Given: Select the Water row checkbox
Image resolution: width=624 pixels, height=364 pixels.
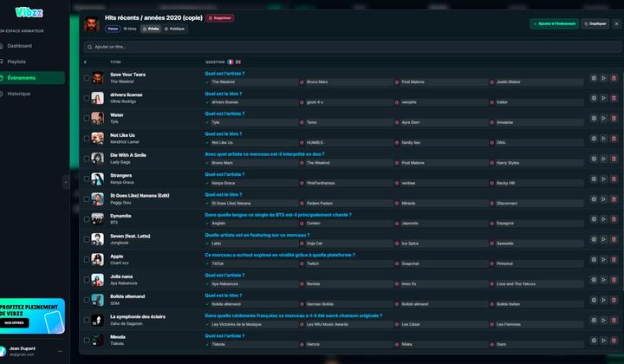Looking at the screenshot, I should pos(87,118).
